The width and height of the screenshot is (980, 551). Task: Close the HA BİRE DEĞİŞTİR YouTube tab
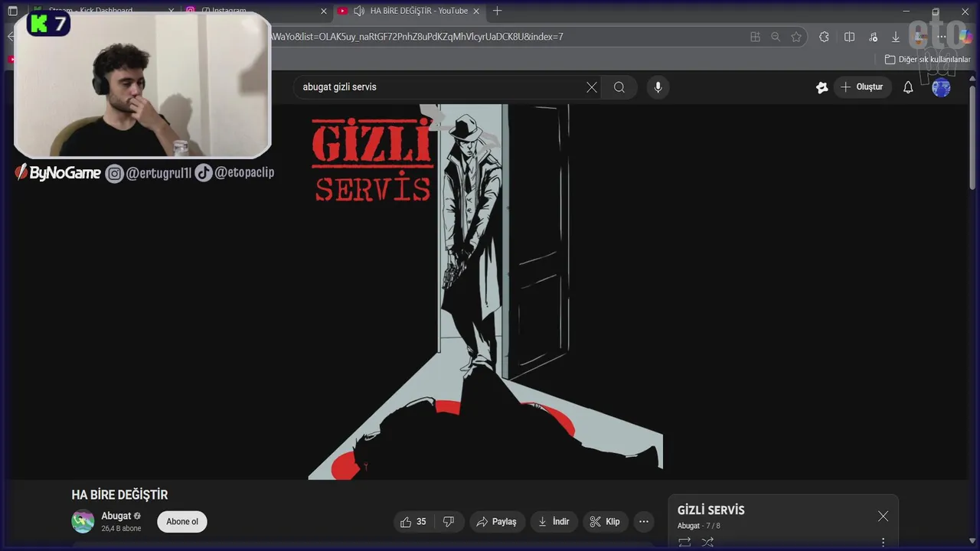pyautogui.click(x=476, y=11)
